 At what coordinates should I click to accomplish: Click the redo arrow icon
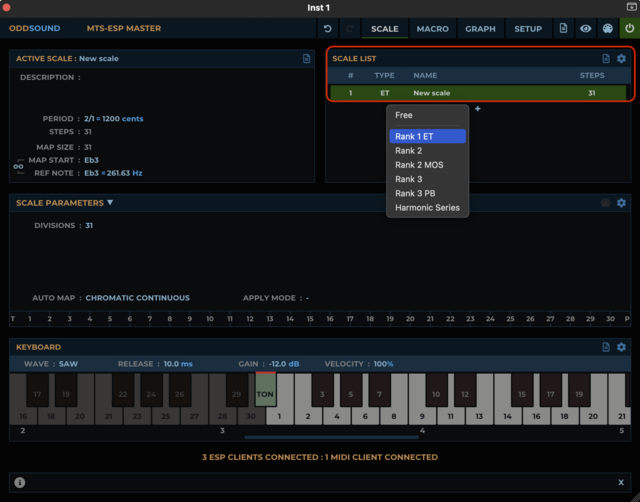[x=349, y=29]
